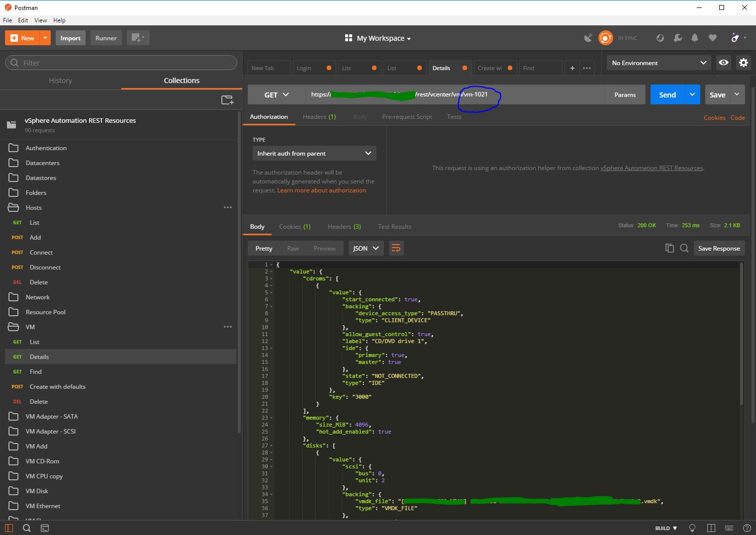The width and height of the screenshot is (756, 535).
Task: Click the Save Response button
Action: (x=719, y=248)
